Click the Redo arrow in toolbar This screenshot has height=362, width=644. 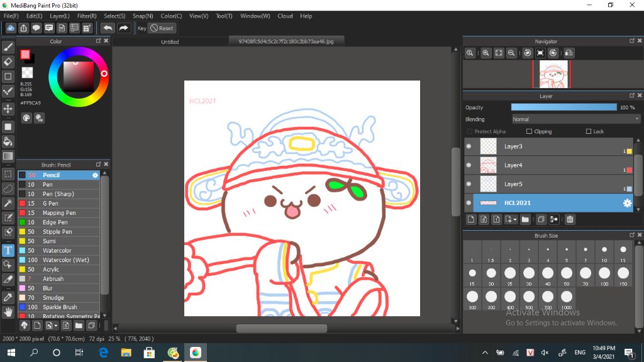123,28
